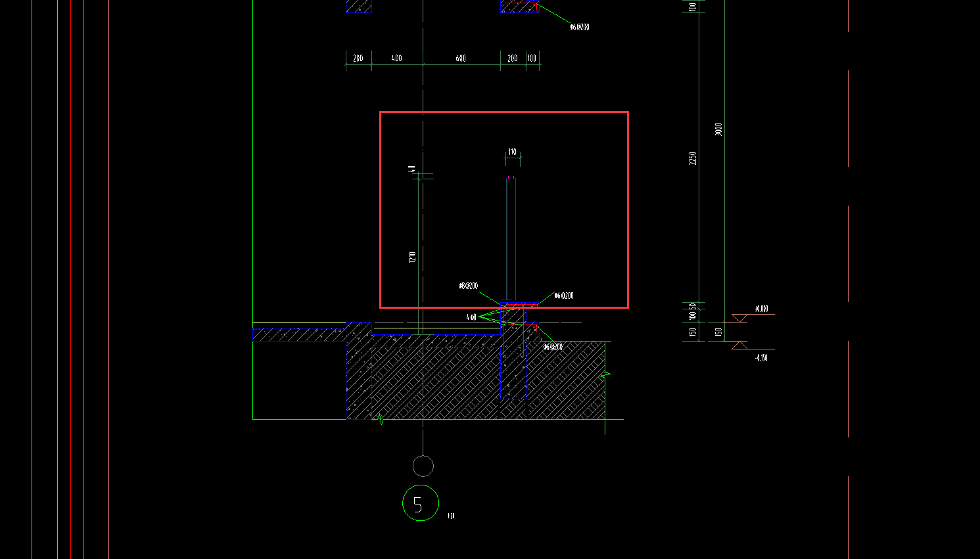Click the -0.150 elevation label

762,357
